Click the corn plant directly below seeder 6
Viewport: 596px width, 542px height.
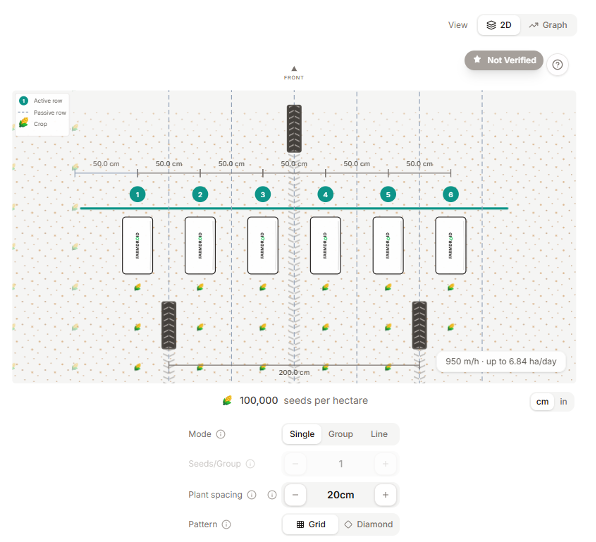pos(451,287)
